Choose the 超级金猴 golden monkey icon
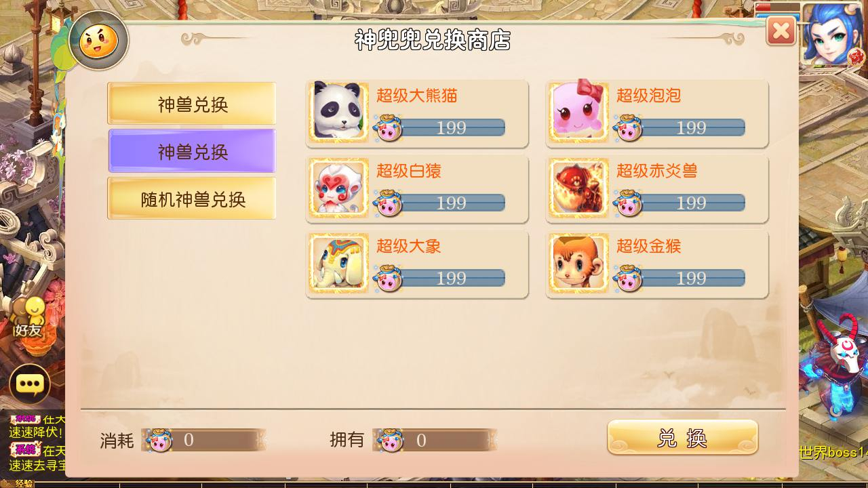 click(x=578, y=262)
